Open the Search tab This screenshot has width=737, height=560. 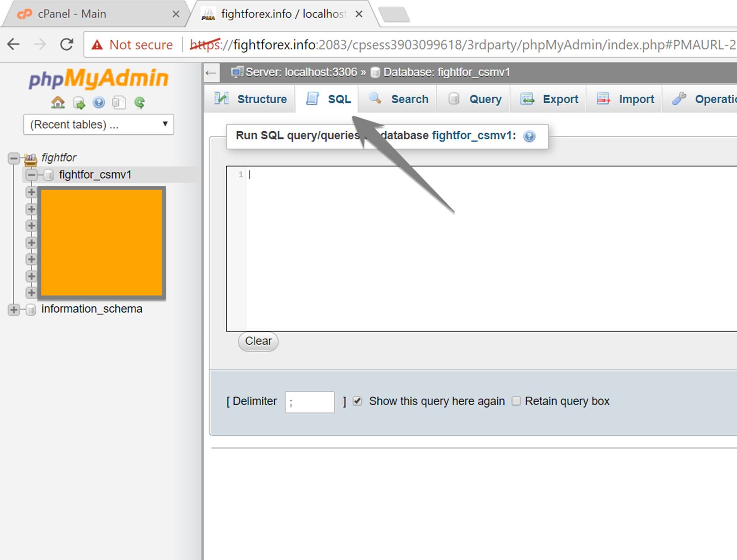click(x=398, y=99)
